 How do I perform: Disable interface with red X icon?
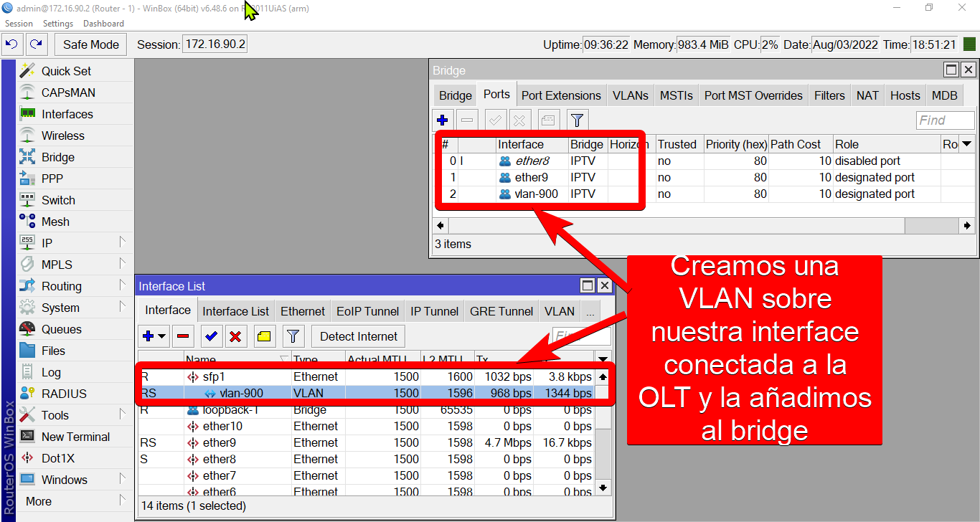click(x=235, y=336)
